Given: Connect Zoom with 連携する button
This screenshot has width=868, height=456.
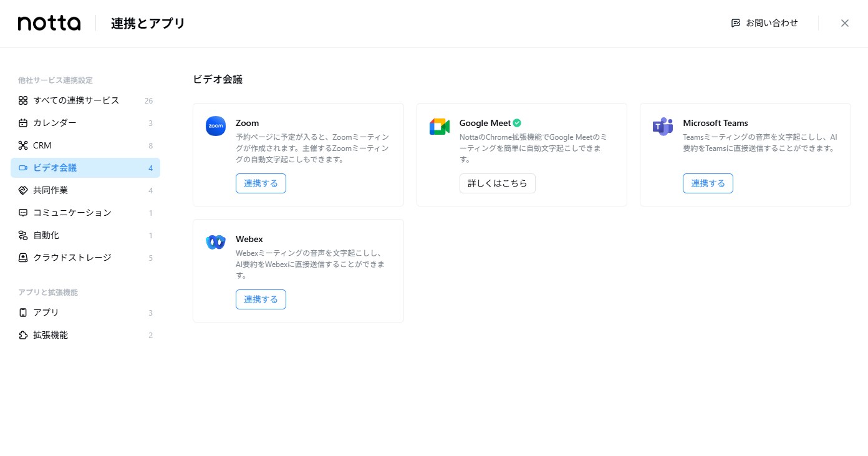Looking at the screenshot, I should tap(261, 183).
